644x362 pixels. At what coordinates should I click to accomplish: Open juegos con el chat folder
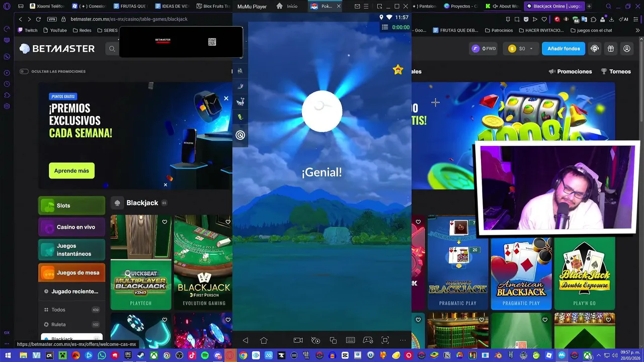coord(591,30)
